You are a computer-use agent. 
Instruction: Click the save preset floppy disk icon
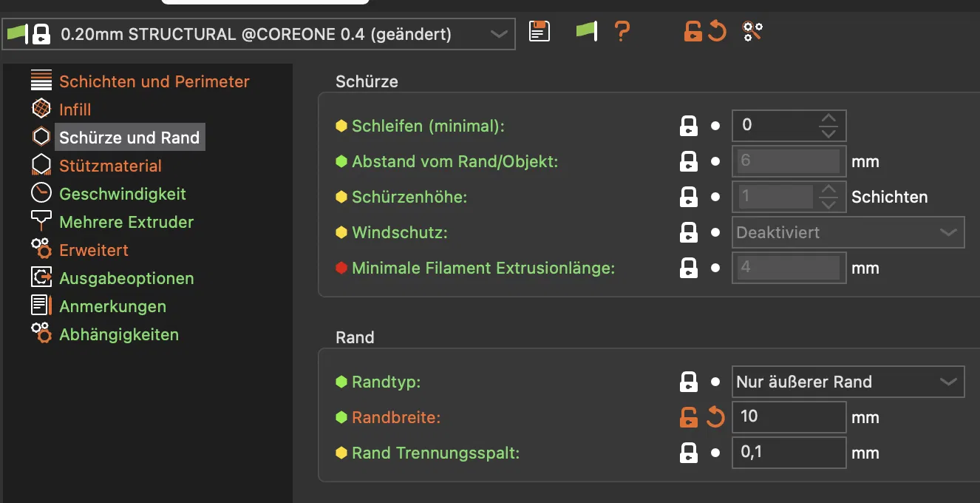pyautogui.click(x=540, y=32)
